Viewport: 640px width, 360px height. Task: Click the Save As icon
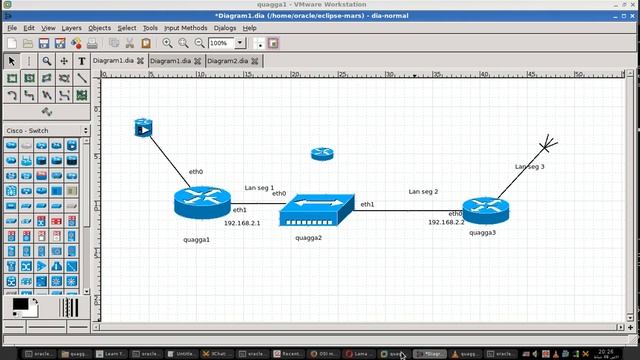point(60,43)
